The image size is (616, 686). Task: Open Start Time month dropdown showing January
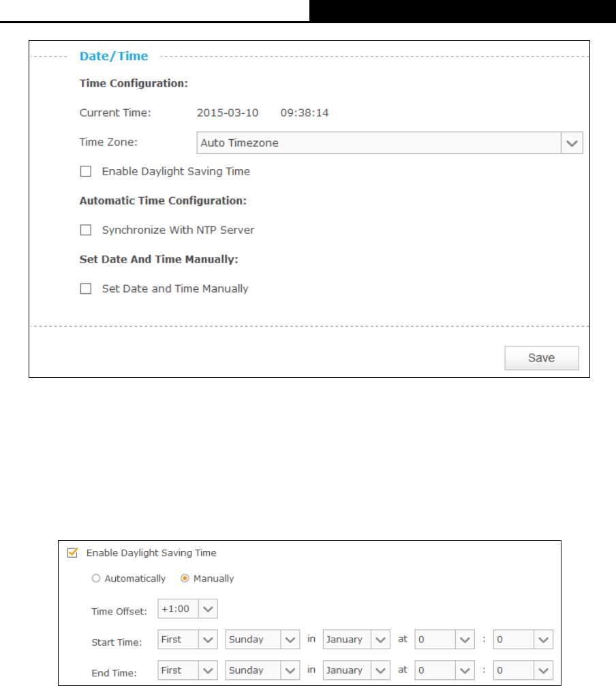(x=356, y=639)
